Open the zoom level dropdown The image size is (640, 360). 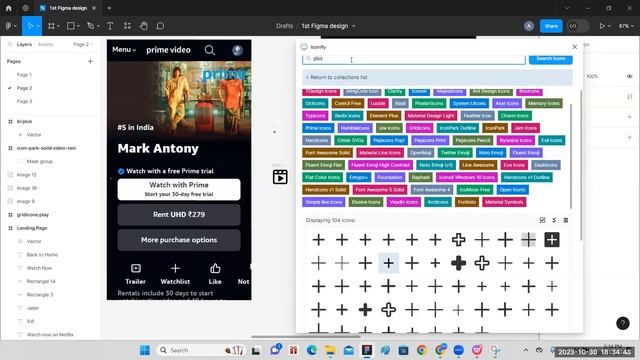tap(626, 26)
